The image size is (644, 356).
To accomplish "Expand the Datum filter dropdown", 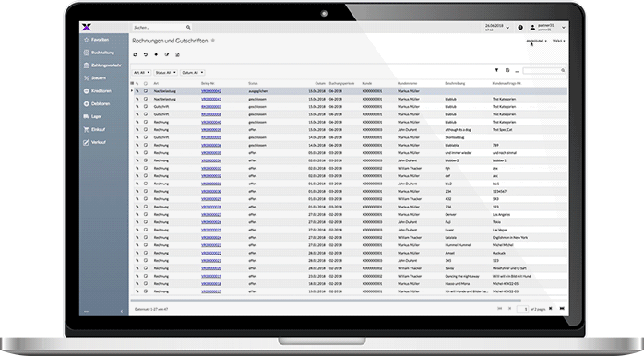I will coord(193,73).
